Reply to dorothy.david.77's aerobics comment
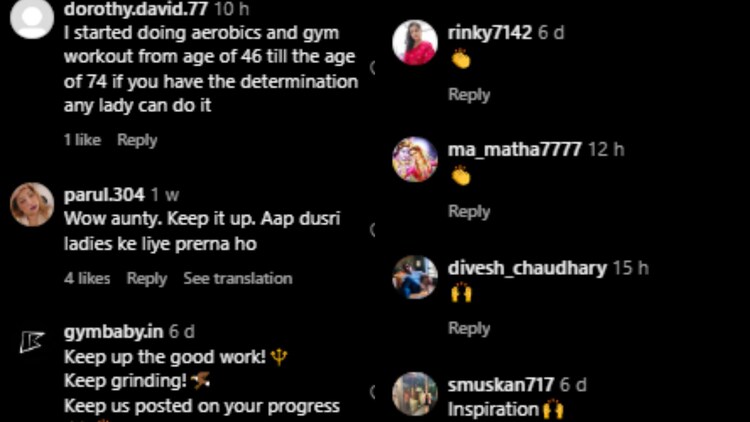Image resolution: width=750 pixels, height=422 pixels. (137, 140)
